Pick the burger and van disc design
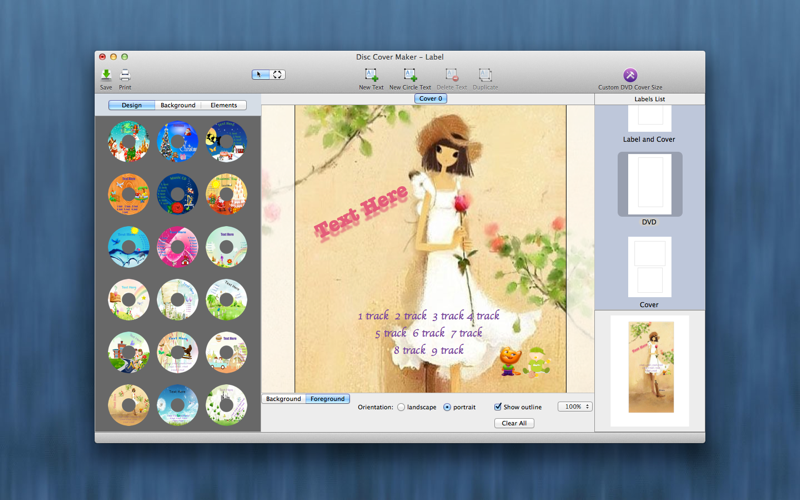Screen dimensions: 800x500 click(x=226, y=352)
